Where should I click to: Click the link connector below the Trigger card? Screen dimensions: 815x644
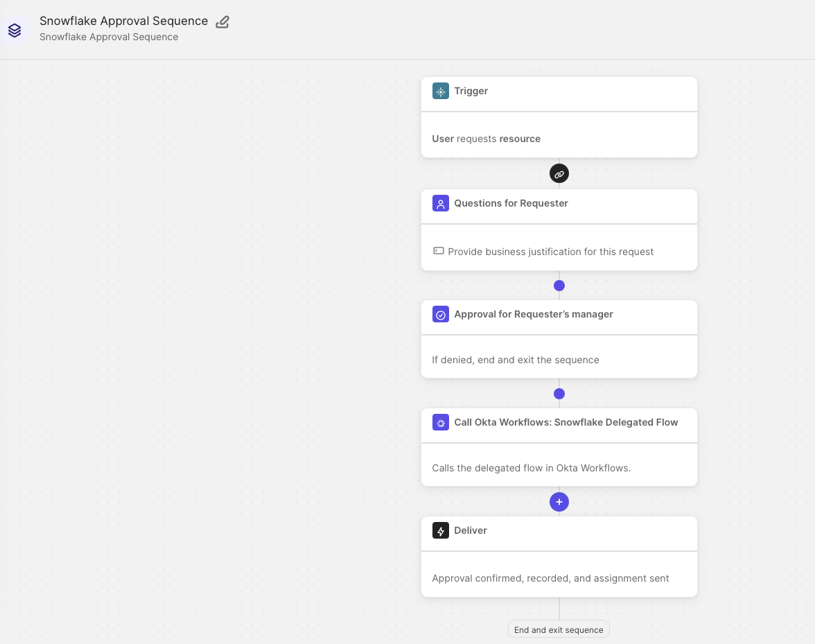(x=559, y=173)
